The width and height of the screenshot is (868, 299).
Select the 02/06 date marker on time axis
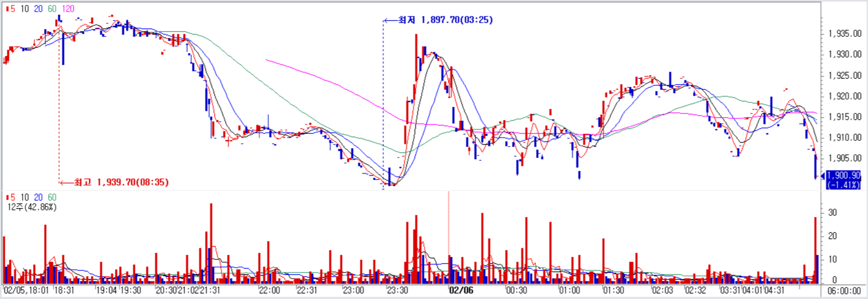[x=461, y=290]
